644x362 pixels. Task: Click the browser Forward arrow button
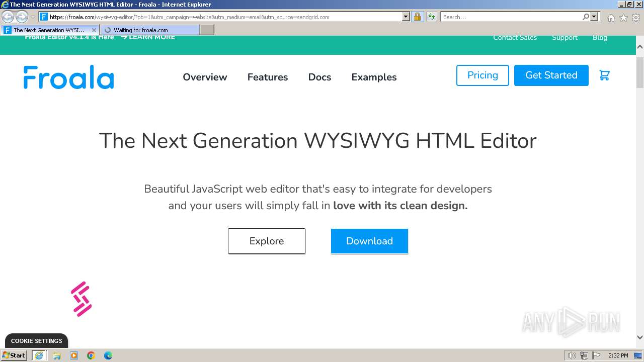click(22, 17)
